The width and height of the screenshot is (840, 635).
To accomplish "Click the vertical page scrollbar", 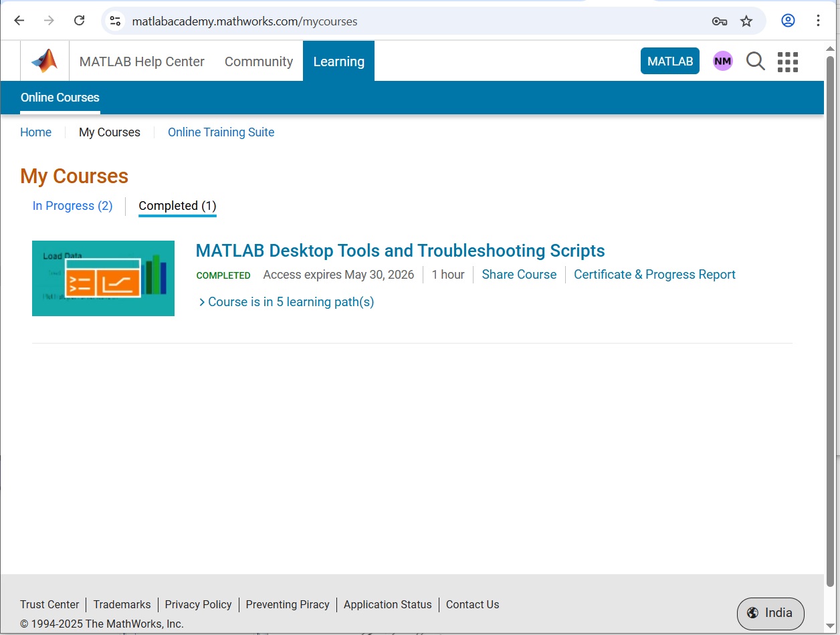I will pos(831,321).
